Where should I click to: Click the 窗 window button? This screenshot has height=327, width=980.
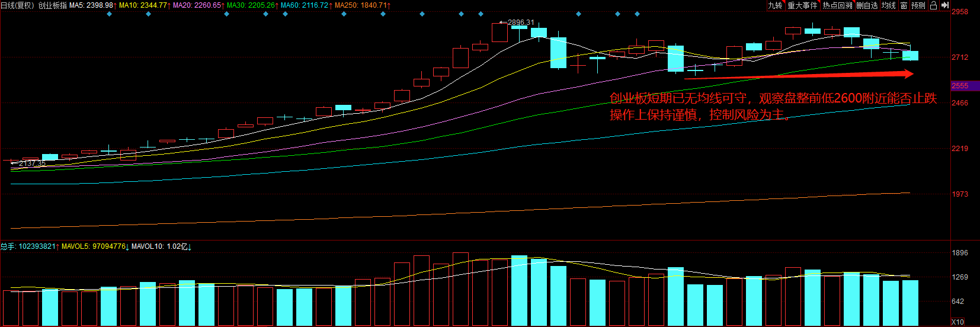tap(904, 5)
